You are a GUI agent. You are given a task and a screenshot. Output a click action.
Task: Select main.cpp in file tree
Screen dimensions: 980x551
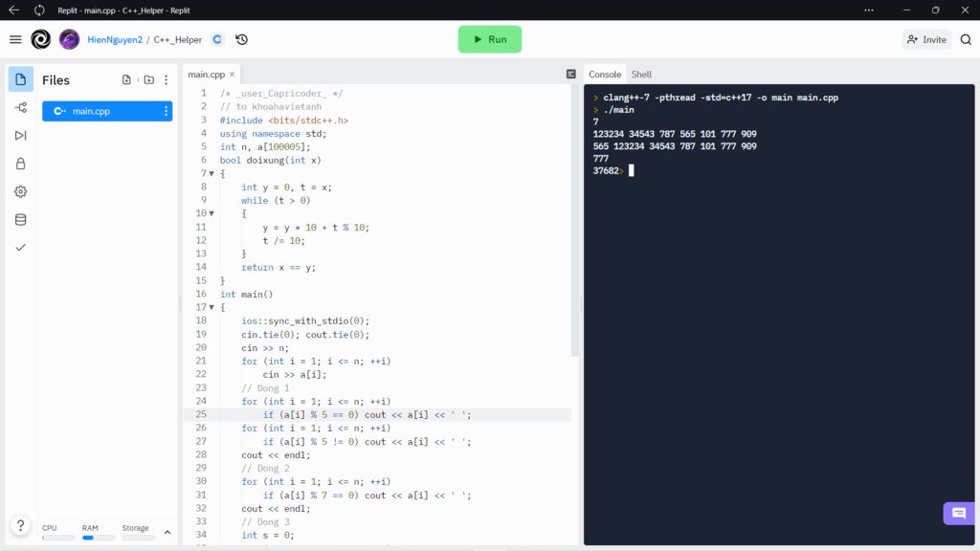click(x=107, y=111)
